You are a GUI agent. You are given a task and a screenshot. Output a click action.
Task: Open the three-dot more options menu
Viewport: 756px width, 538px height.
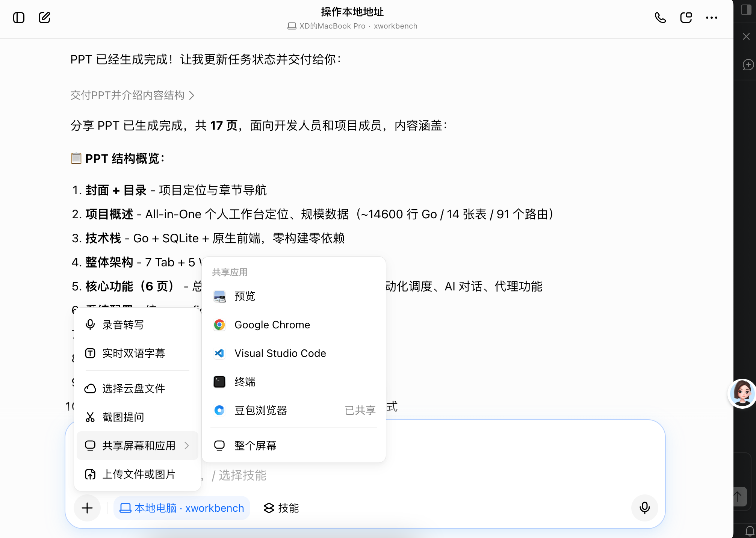[x=712, y=18]
